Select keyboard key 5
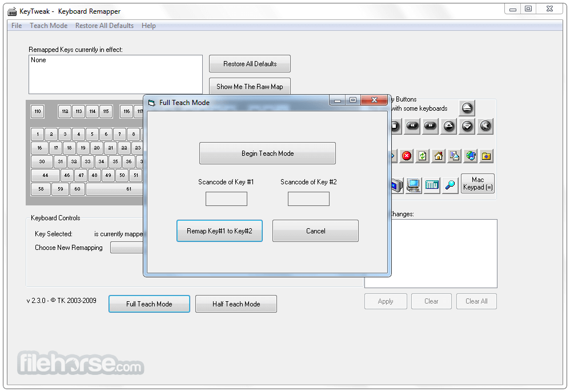 (92, 134)
